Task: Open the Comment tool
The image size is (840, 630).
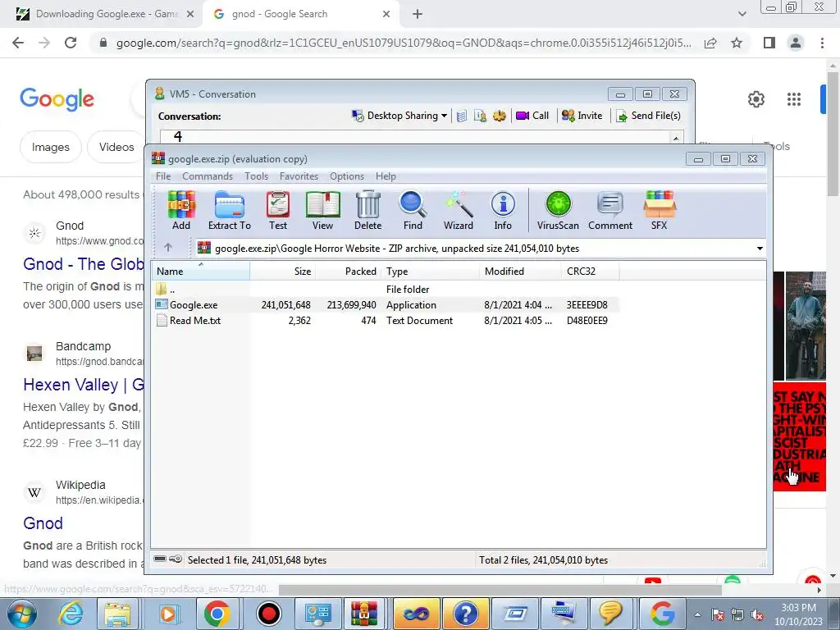Action: click(610, 211)
